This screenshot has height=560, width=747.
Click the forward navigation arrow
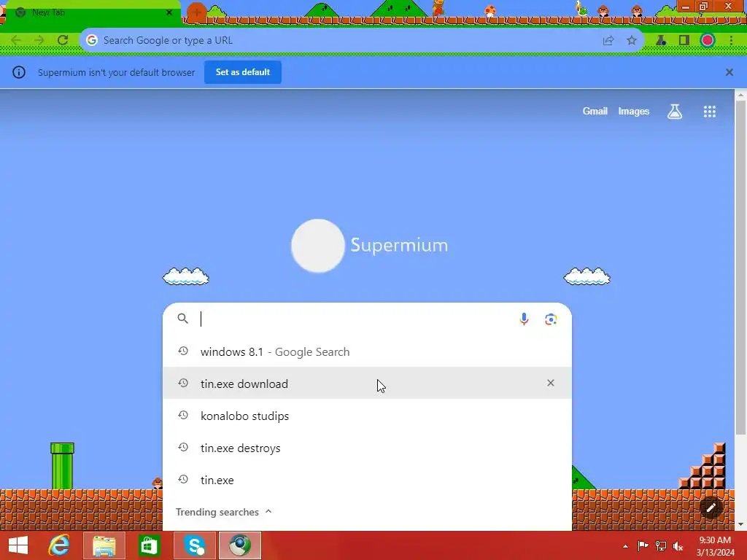point(39,40)
